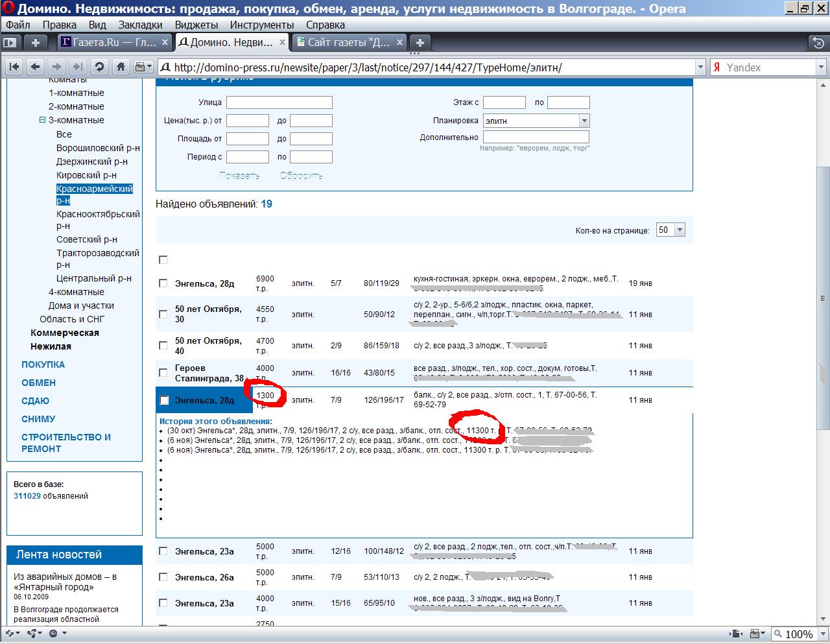
Task: Click the Reload page icon
Action: (99, 67)
